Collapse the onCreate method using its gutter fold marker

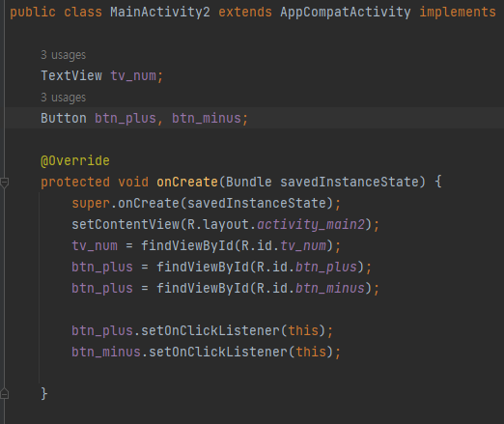pos(4,183)
